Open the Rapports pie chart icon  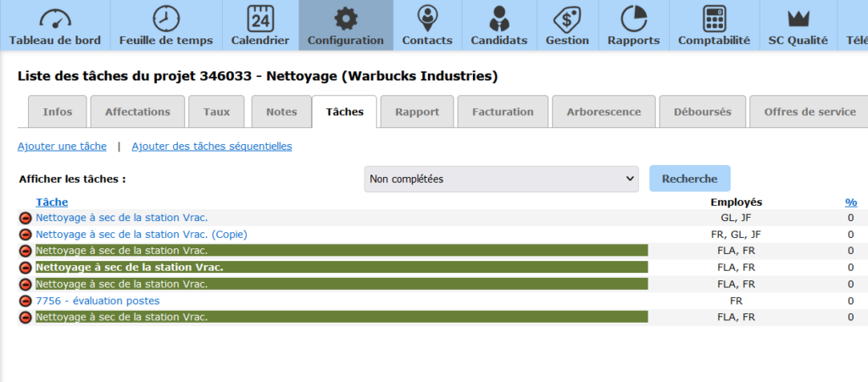(x=633, y=19)
